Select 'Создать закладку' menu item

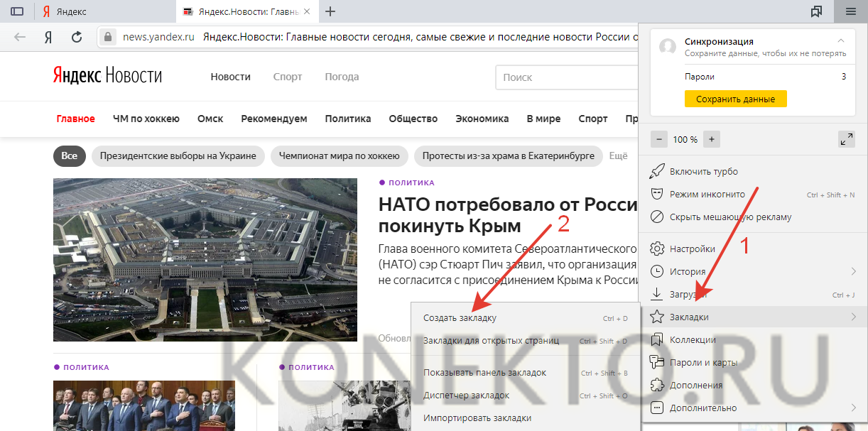click(x=460, y=318)
